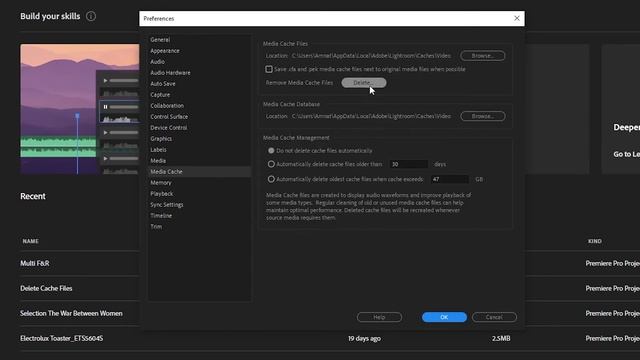
Task: Open the Audio preferences category
Action: (158, 62)
